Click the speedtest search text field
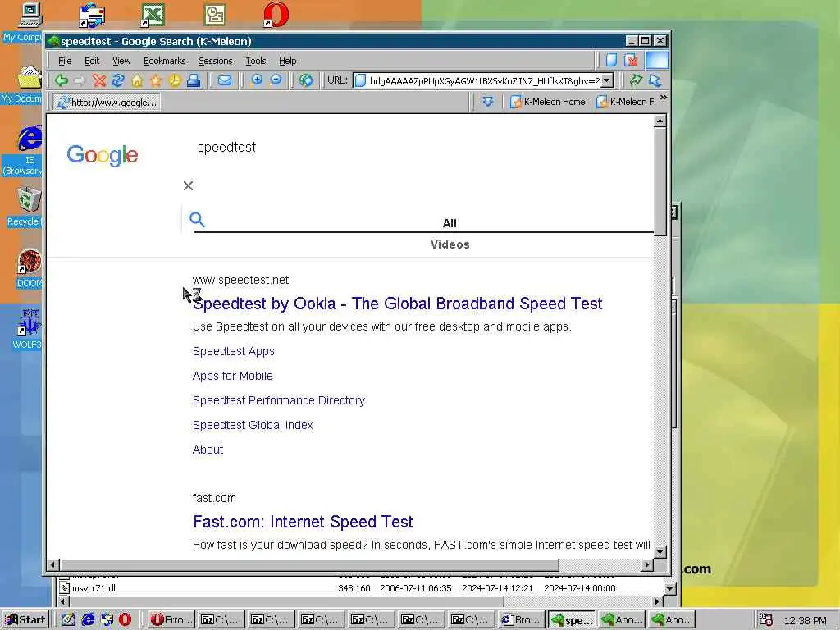Image resolution: width=840 pixels, height=630 pixels. tap(226, 148)
